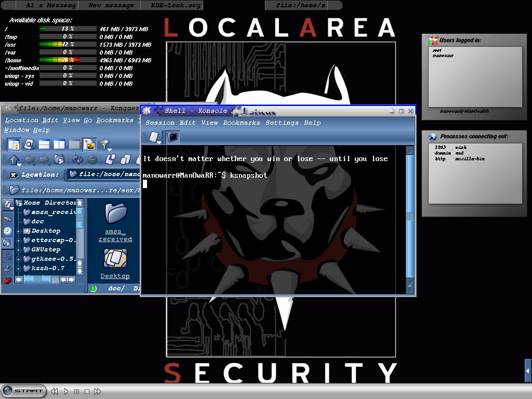
Task: Select the media player sidebar tab icon
Action: (x=7, y=257)
